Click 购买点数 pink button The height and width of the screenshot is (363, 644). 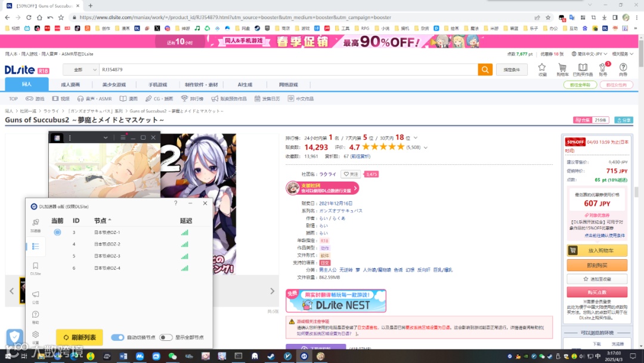(597, 292)
